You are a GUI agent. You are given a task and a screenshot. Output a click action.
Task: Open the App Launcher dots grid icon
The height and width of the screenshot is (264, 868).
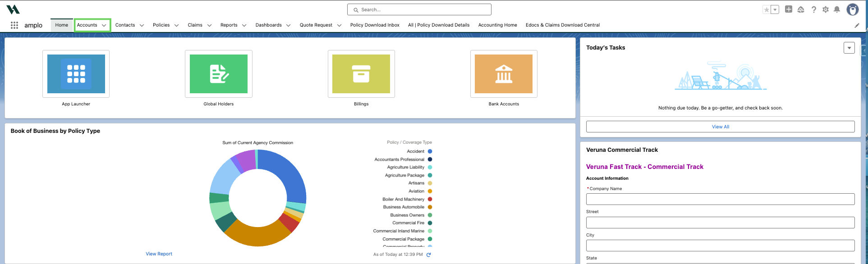[x=14, y=25]
